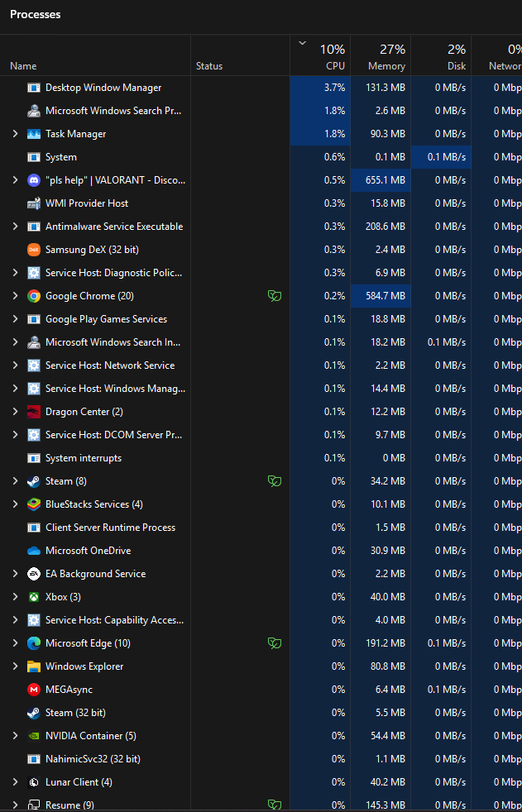Expand the Task Manager process group
Screen dimensions: 522x812
15,134
